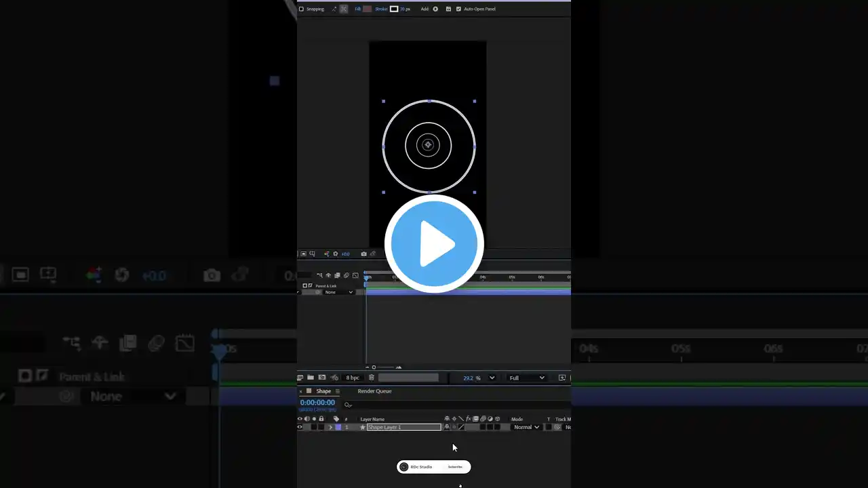Delete selected item with the trash icon

pyautogui.click(x=371, y=378)
